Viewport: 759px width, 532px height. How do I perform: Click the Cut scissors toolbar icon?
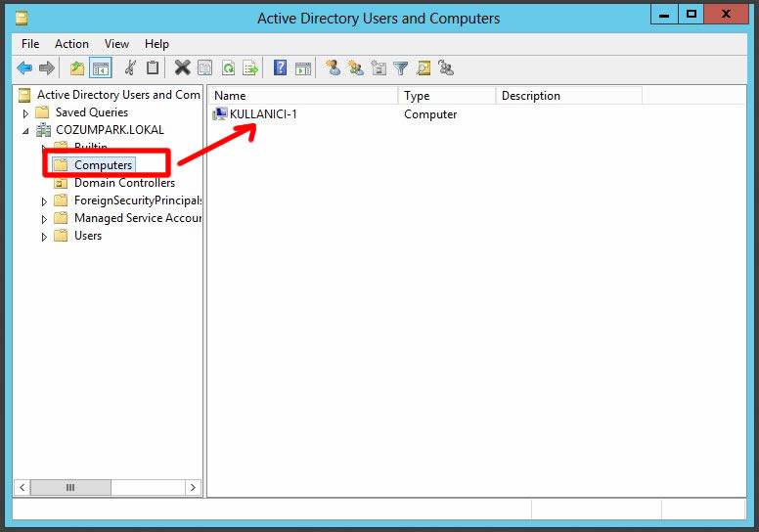pyautogui.click(x=130, y=67)
